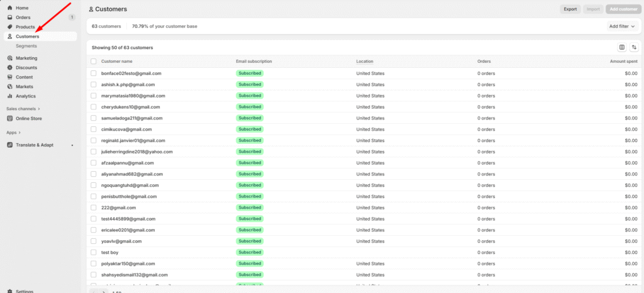Open Orders via its sidebar icon
644x293 pixels.
point(9,17)
